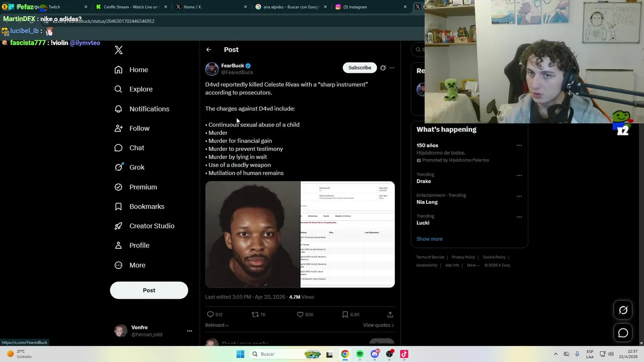Open options for the 150 años promoted trend
This screenshot has width=644, height=362.
(x=519, y=145)
